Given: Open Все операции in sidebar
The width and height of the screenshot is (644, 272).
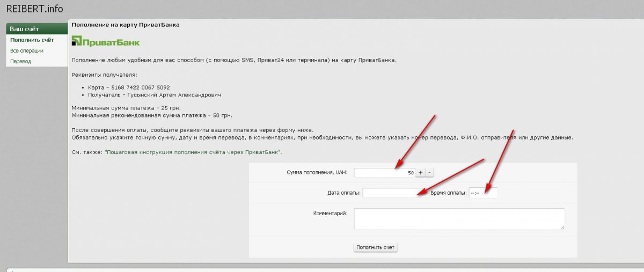Looking at the screenshot, I should tap(27, 50).
